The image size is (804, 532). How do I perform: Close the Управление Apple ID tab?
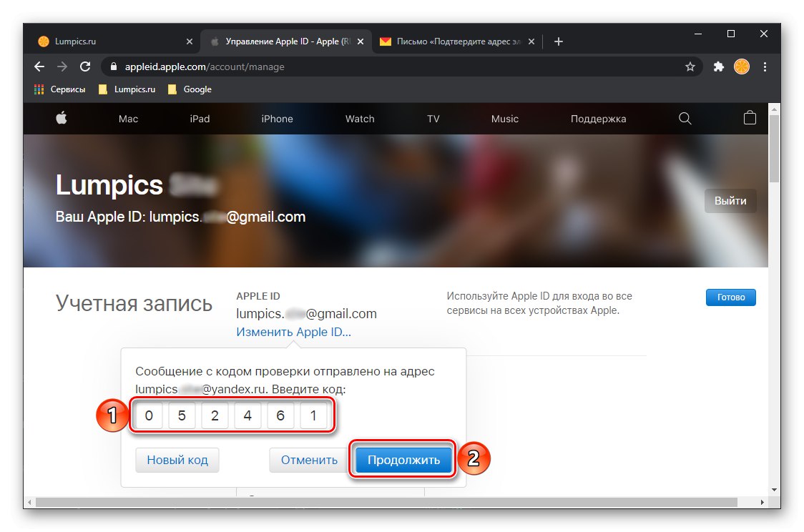(361, 41)
